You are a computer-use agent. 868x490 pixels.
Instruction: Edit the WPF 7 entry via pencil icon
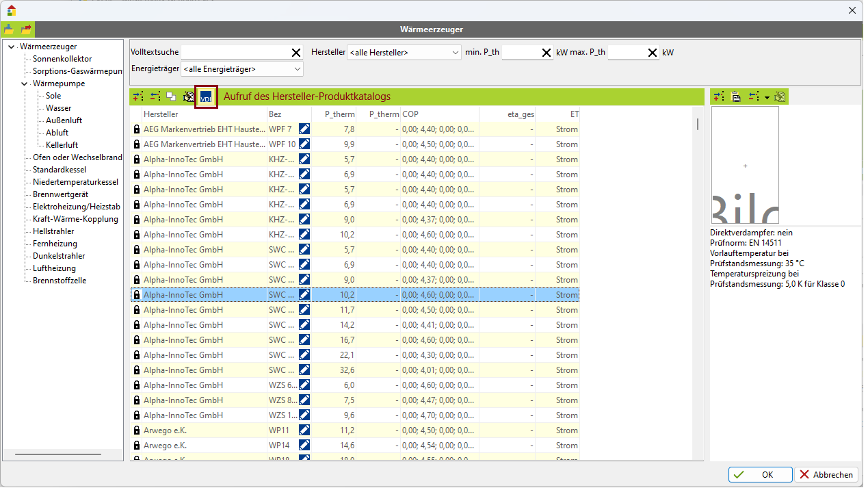point(304,129)
